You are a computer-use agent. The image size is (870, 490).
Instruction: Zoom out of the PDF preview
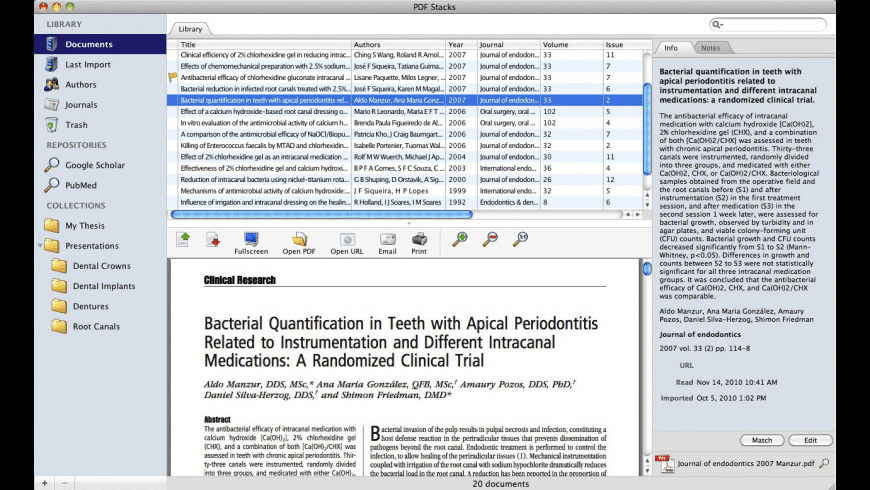490,239
